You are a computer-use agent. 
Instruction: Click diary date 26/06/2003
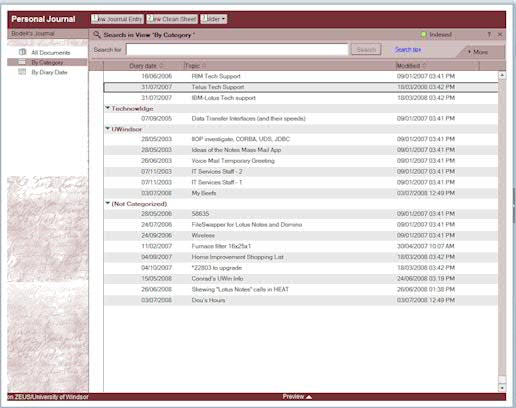[156, 161]
